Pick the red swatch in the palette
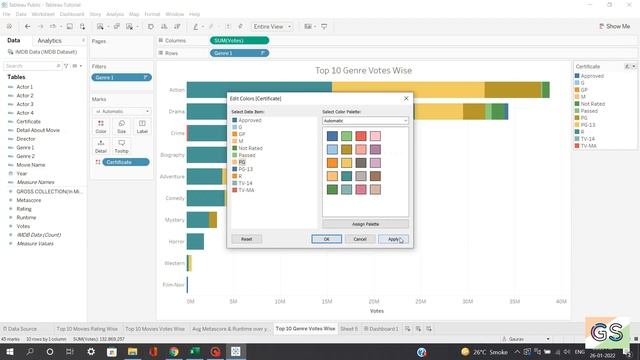 (361, 136)
